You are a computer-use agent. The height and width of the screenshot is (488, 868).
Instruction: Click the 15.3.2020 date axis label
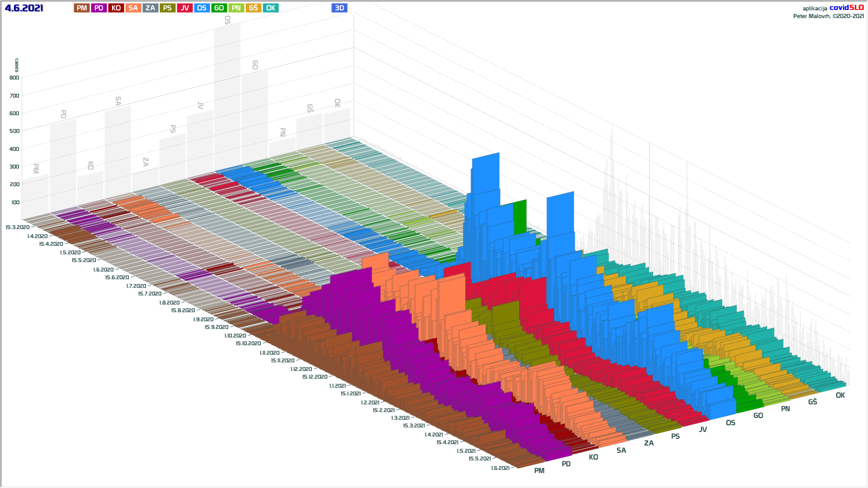coord(18,227)
